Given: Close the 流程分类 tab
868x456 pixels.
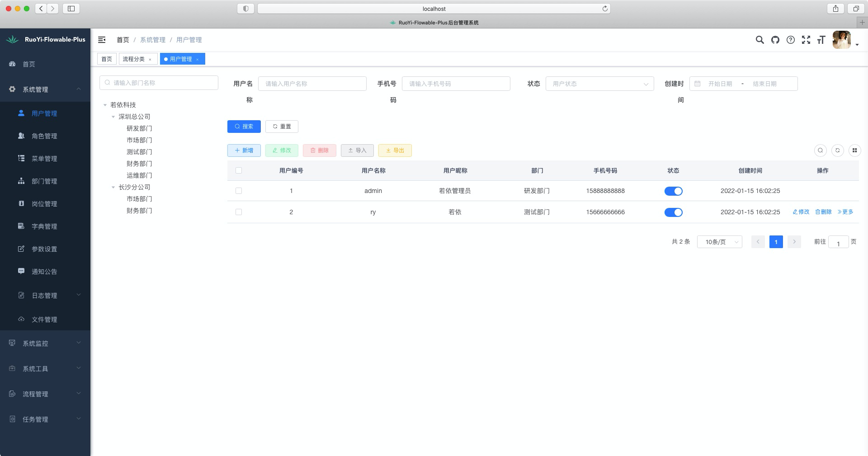Looking at the screenshot, I should pyautogui.click(x=150, y=59).
